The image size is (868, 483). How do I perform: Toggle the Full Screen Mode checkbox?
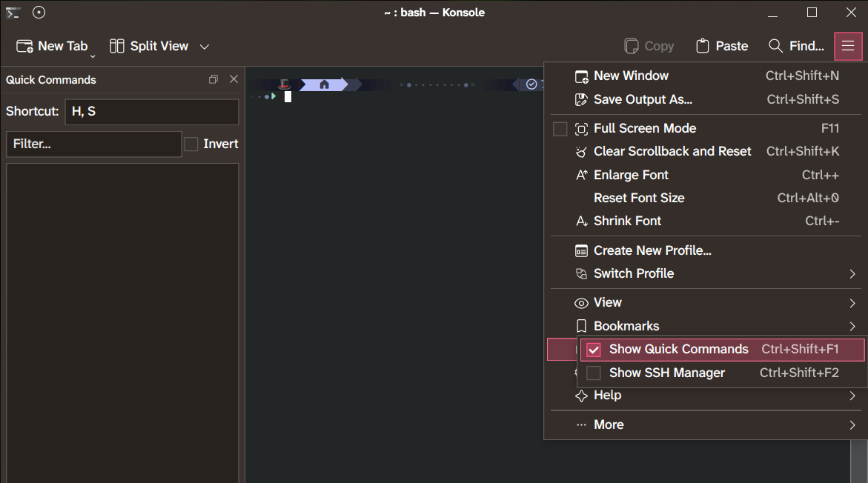point(560,129)
